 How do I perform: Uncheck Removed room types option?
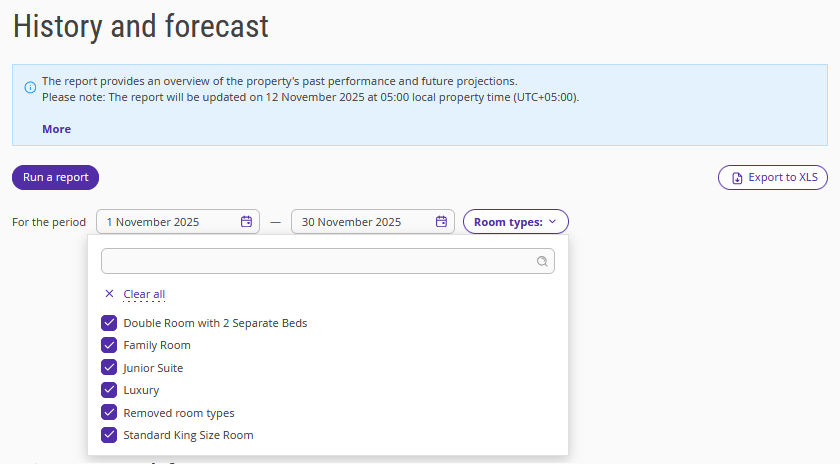109,413
